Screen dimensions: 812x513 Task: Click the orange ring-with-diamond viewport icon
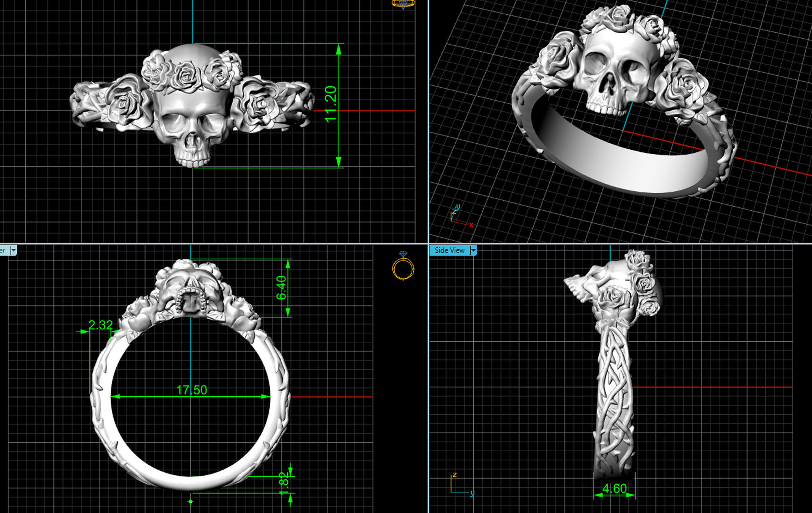click(x=403, y=266)
